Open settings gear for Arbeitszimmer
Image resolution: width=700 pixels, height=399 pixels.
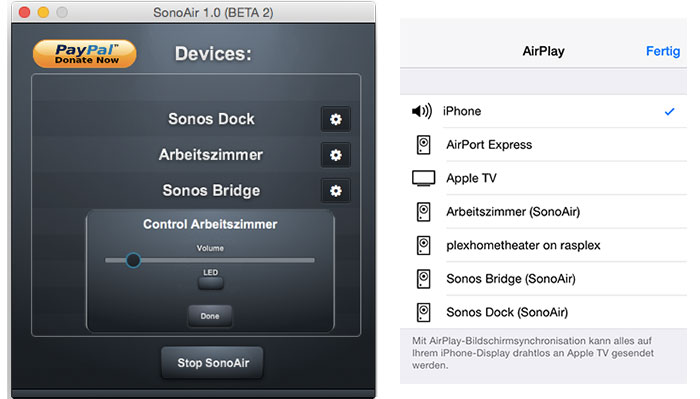click(336, 155)
